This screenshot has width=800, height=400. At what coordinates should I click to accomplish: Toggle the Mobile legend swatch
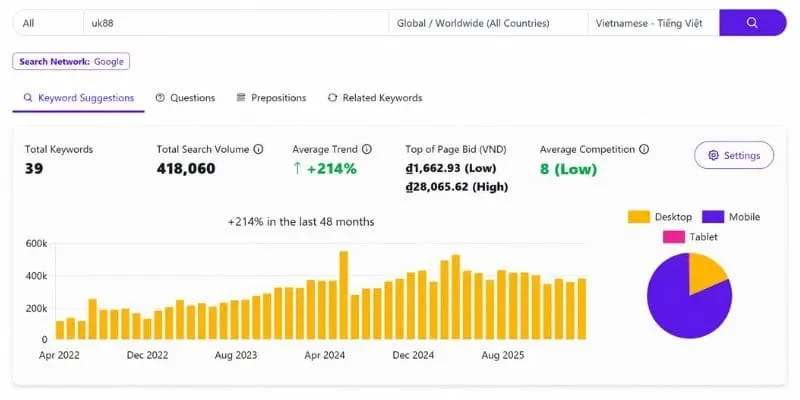click(713, 217)
